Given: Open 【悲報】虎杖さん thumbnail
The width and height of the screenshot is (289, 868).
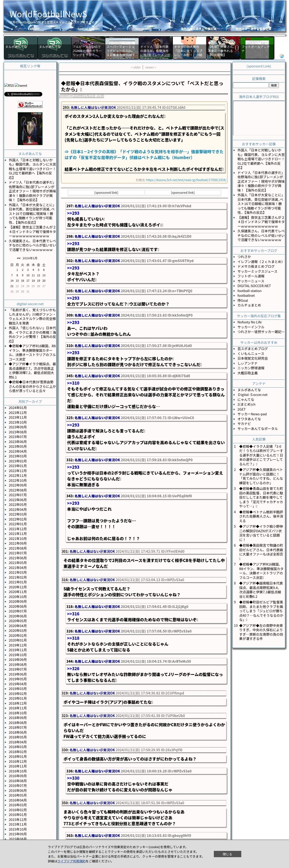Looking at the screenshot, I should point(223,48).
